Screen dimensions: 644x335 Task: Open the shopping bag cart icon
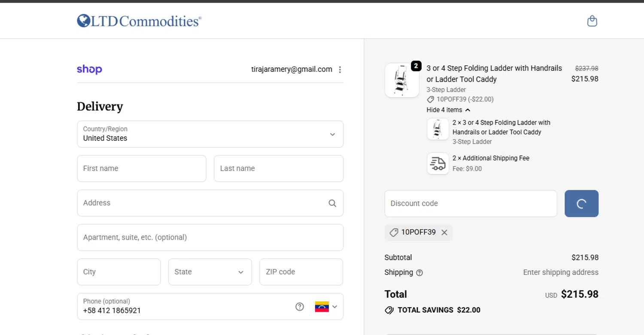[x=592, y=21]
